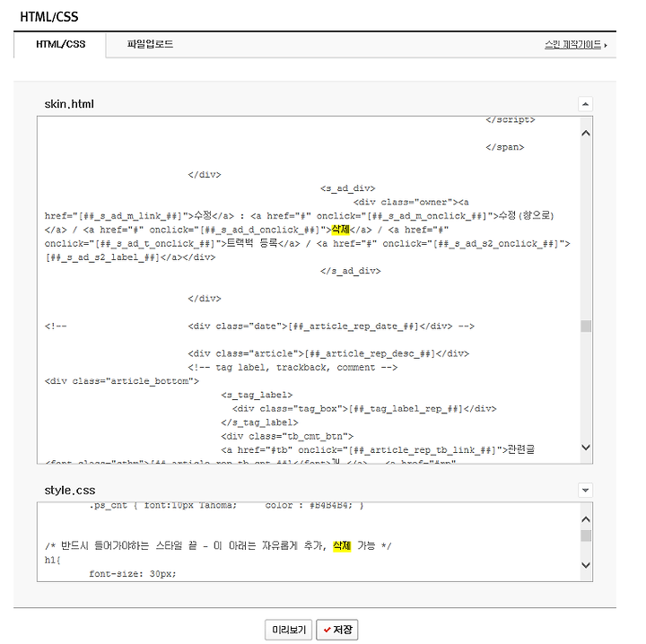Image resolution: width=646 pixels, height=644 pixels.
Task: Click the h1{ line in style.css
Action: click(x=53, y=560)
